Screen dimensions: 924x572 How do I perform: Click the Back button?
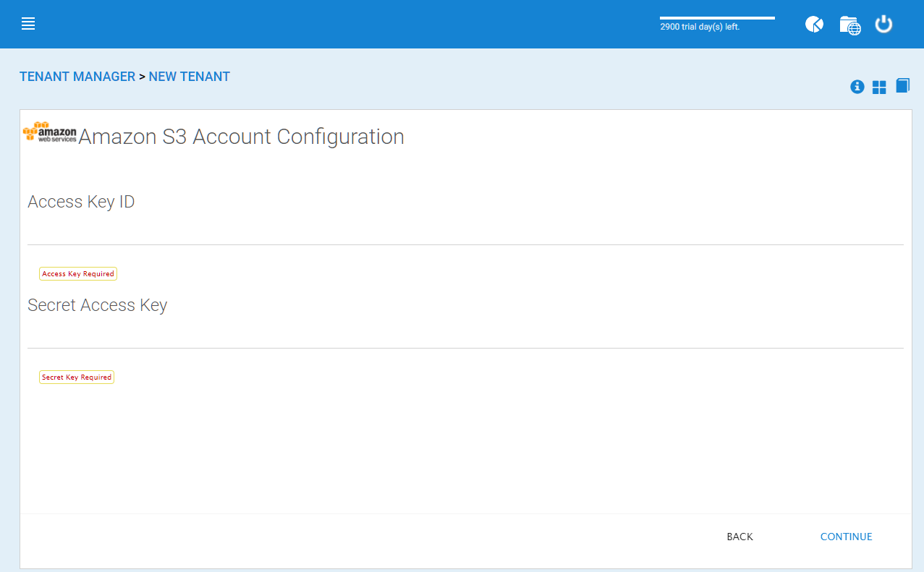click(739, 537)
